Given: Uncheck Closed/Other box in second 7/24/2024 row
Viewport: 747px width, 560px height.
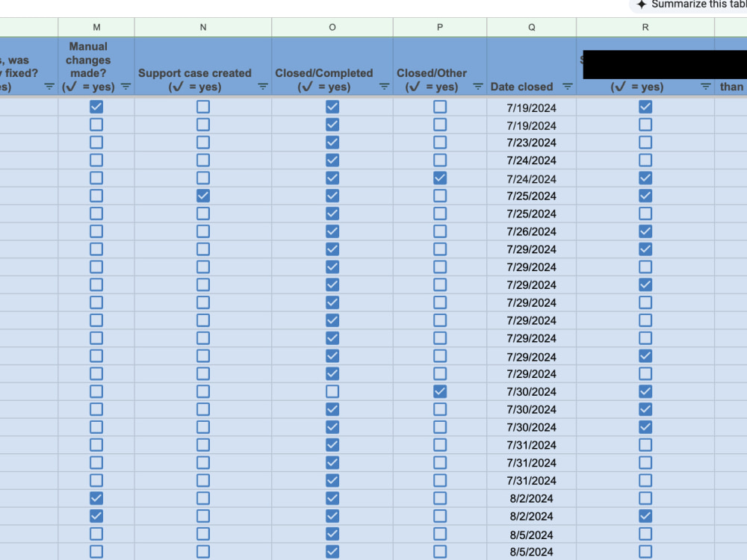Looking at the screenshot, I should (440, 178).
